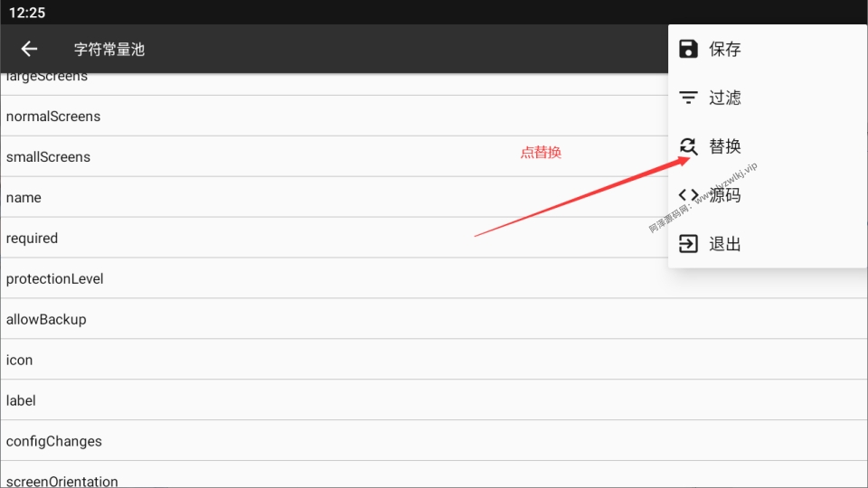Select 过滤 menu entry
The height and width of the screenshot is (488, 868).
[x=768, y=98]
